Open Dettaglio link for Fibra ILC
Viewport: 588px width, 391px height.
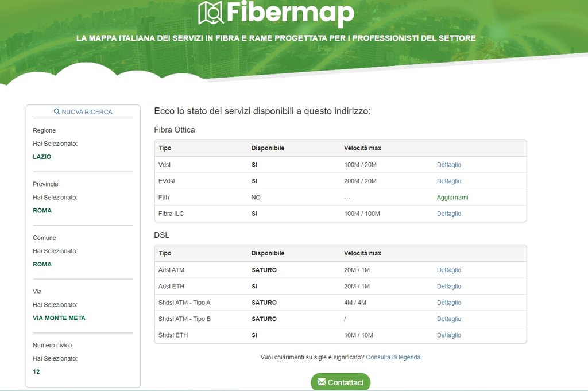click(449, 214)
